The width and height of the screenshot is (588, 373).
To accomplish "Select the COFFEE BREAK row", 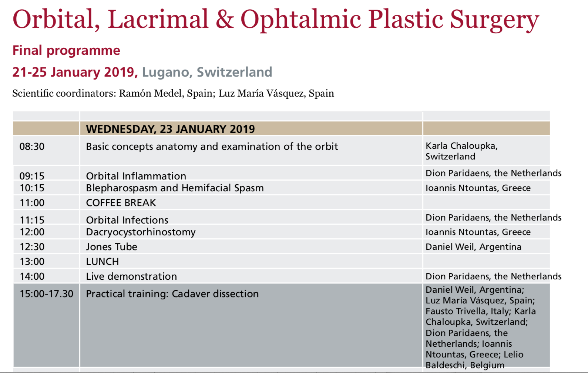I will pyautogui.click(x=281, y=203).
